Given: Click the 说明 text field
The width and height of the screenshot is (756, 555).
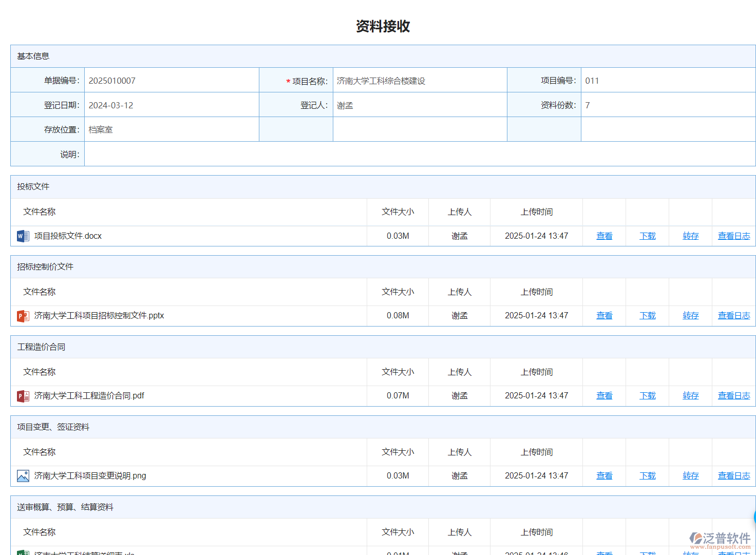Looking at the screenshot, I should [x=419, y=154].
